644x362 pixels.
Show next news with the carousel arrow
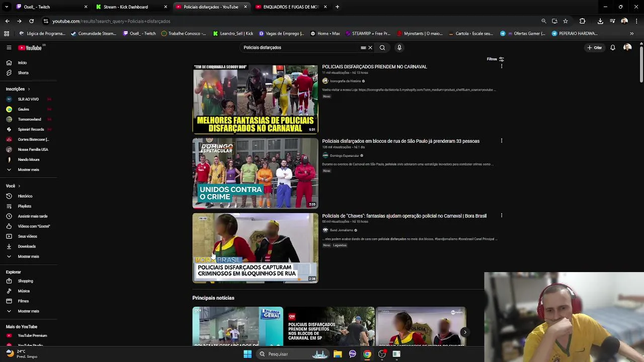(465, 332)
